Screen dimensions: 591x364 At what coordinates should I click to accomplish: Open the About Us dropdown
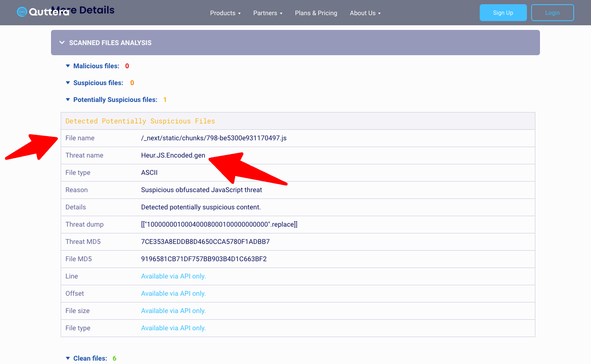pyautogui.click(x=365, y=13)
